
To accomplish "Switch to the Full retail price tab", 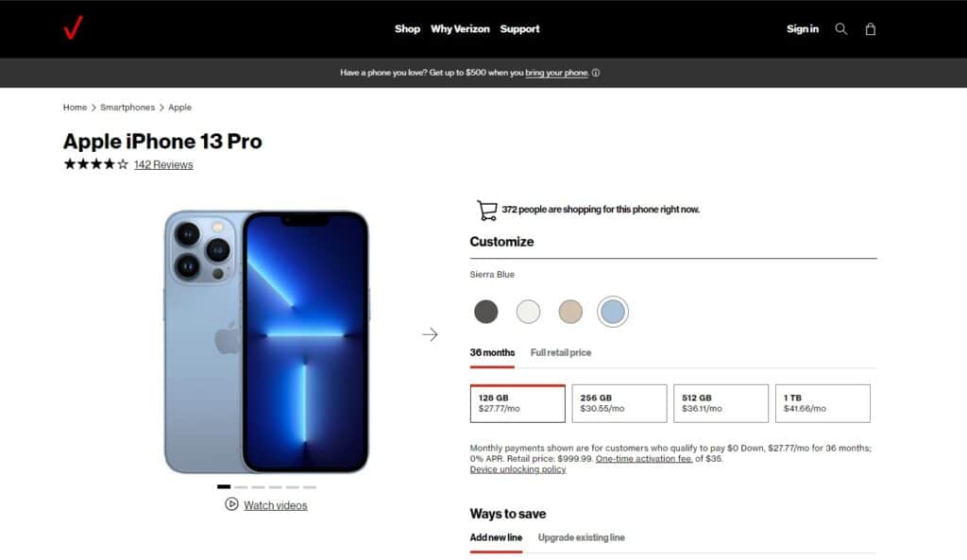I will click(x=561, y=353).
